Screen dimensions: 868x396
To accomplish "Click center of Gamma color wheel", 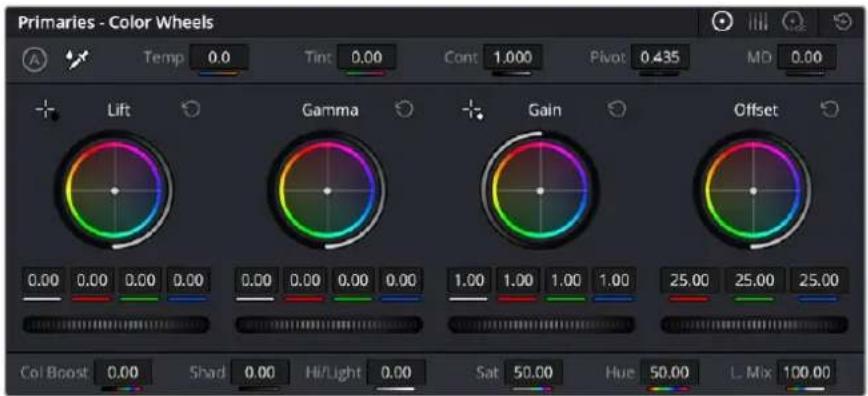I will pyautogui.click(x=327, y=191).
